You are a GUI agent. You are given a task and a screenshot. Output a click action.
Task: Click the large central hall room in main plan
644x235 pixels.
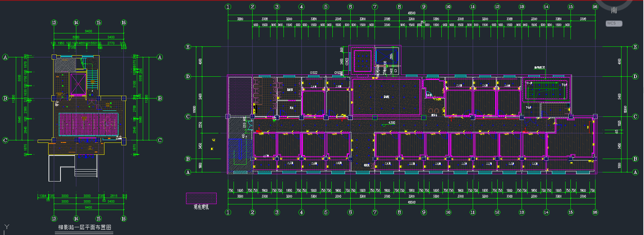coord(386,97)
